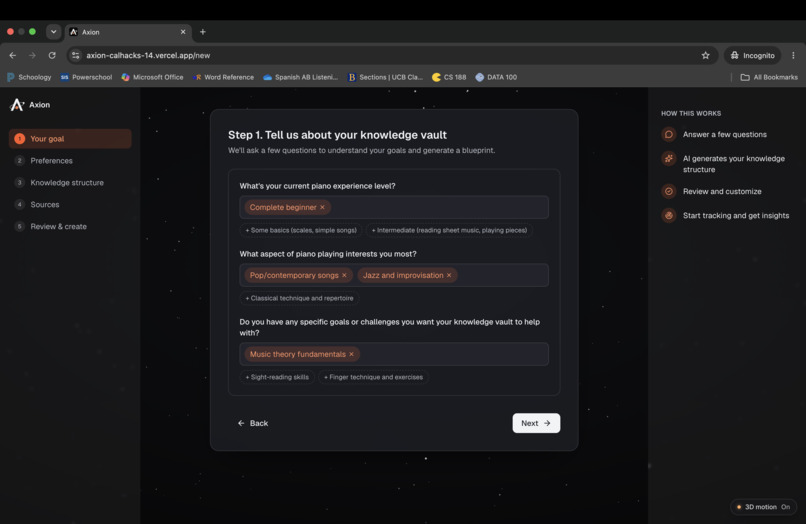Open the Preferences step
806x524 pixels.
point(70,161)
